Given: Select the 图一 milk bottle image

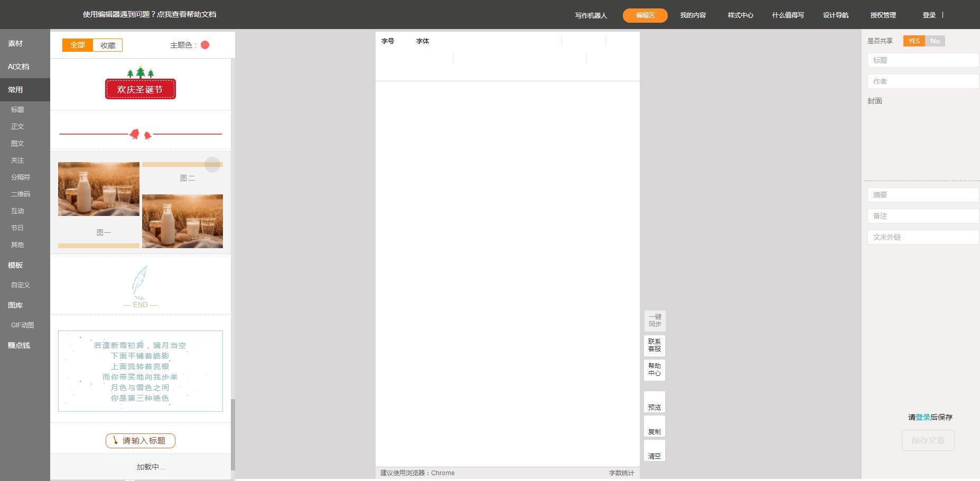Looking at the screenshot, I should tap(99, 189).
